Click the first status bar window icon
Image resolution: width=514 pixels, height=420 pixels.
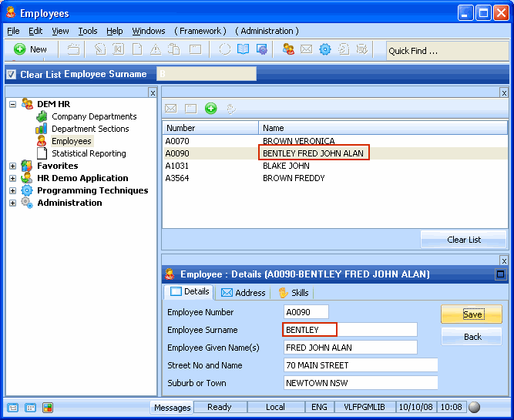click(13, 408)
